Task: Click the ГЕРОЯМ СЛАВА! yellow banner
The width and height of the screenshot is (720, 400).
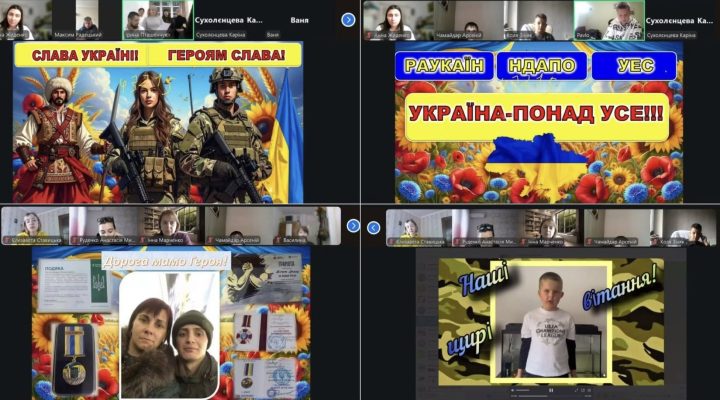Action: (225, 55)
